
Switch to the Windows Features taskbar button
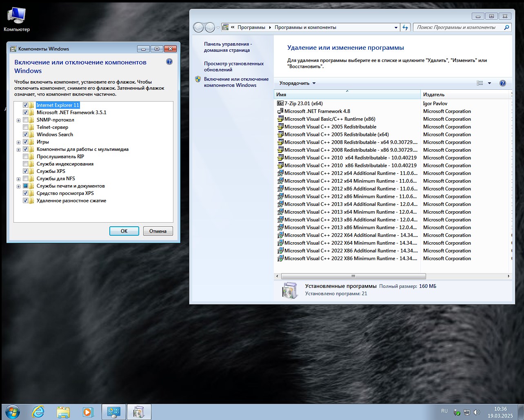(139, 412)
